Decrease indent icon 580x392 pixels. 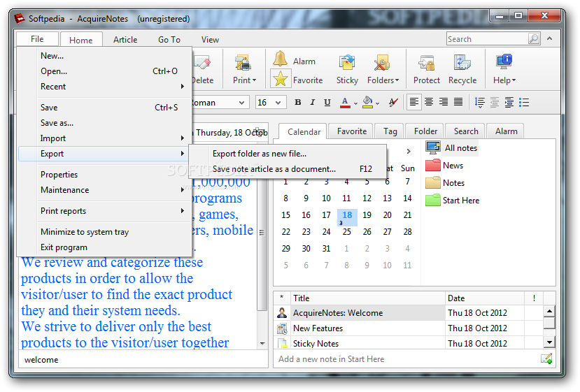(495, 102)
